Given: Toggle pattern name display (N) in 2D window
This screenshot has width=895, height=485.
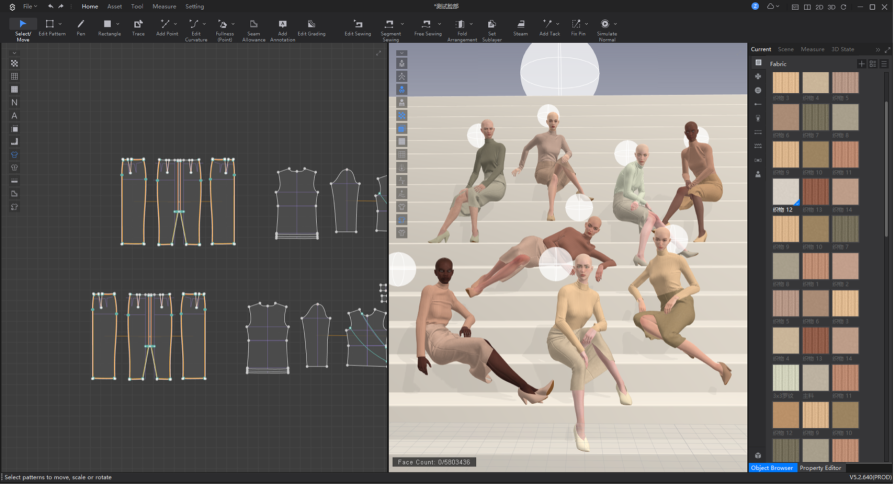Looking at the screenshot, I should point(14,102).
